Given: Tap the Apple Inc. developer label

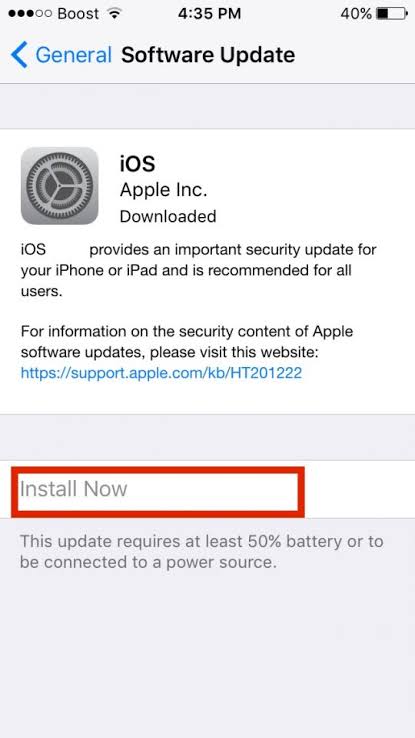Looking at the screenshot, I should [163, 190].
